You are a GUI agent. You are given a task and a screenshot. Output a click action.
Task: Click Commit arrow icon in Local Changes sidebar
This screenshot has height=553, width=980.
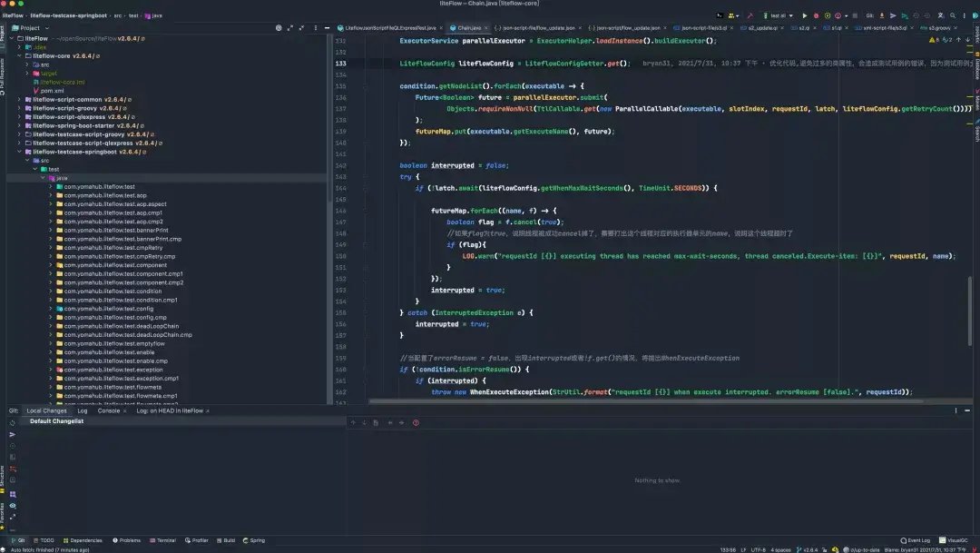pos(12,434)
